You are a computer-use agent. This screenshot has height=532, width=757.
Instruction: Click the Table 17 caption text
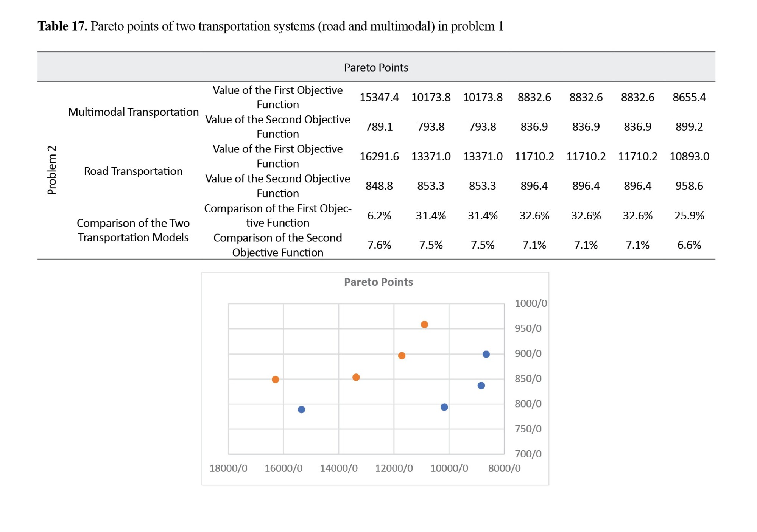coord(270,26)
